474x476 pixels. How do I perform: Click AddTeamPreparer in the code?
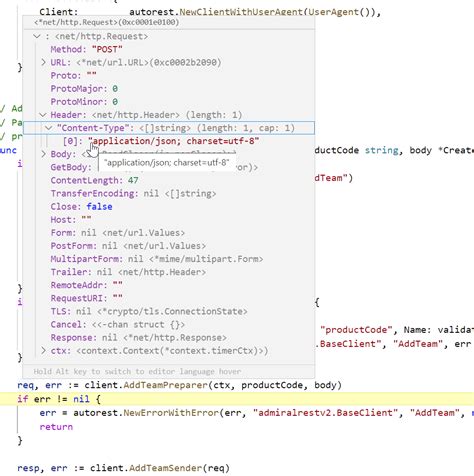pyautogui.click(x=166, y=385)
